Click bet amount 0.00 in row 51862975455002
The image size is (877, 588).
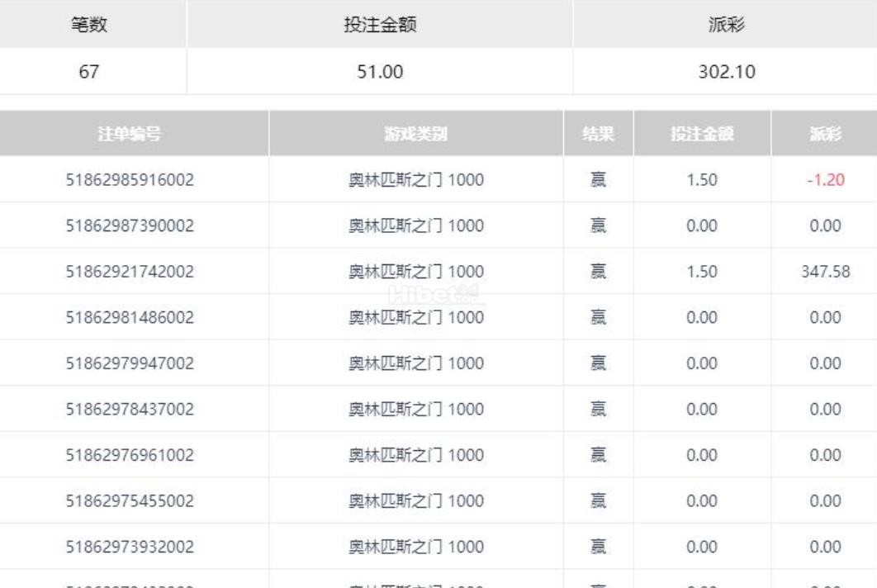(x=702, y=500)
